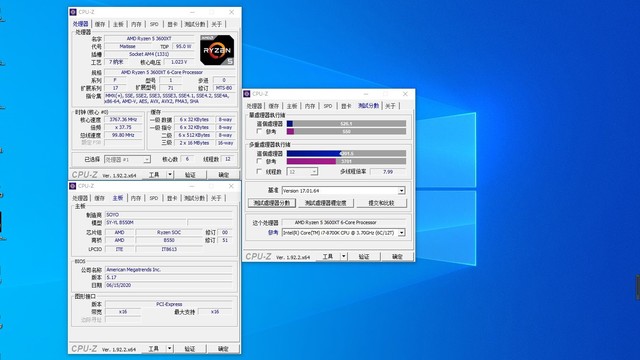Open SPD tab in processor window
Viewport: 640px width, 360px height.
tap(154, 24)
